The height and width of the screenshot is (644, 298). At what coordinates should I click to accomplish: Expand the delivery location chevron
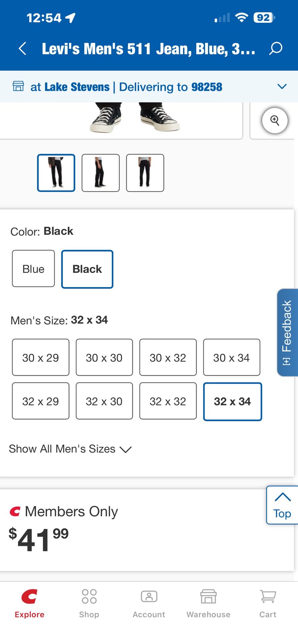(282, 87)
